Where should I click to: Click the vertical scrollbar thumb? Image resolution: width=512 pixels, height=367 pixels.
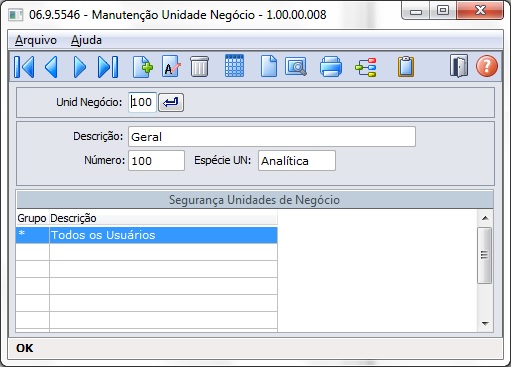point(485,255)
